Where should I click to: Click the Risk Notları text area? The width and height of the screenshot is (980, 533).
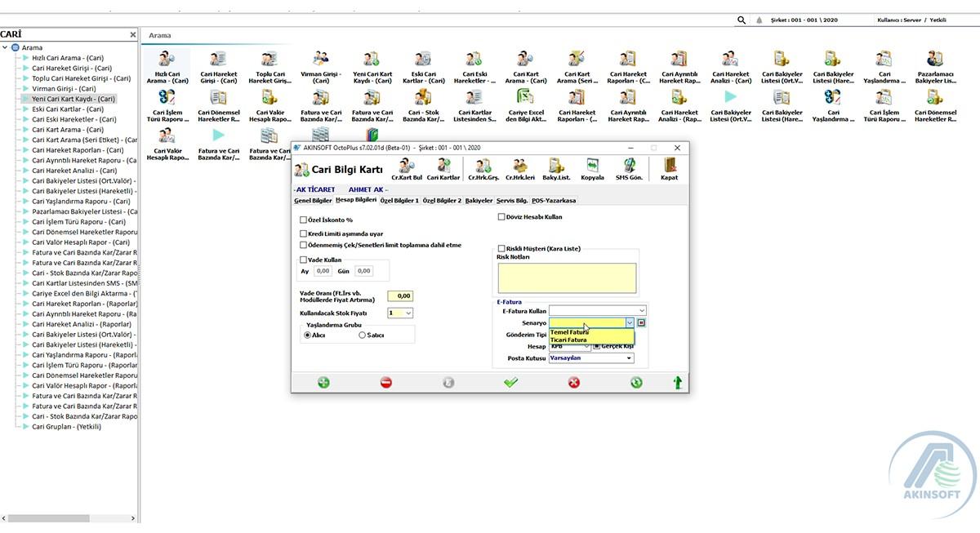click(x=566, y=278)
